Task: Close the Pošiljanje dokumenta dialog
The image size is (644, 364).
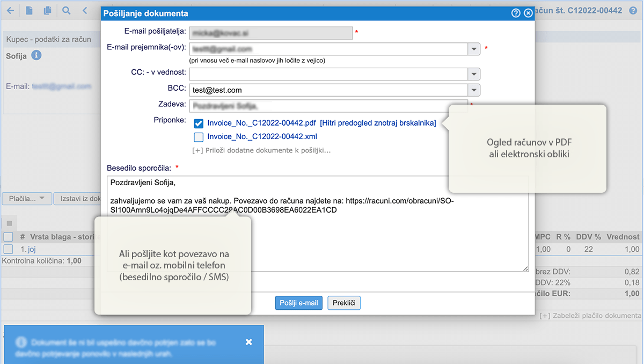Action: 528,13
